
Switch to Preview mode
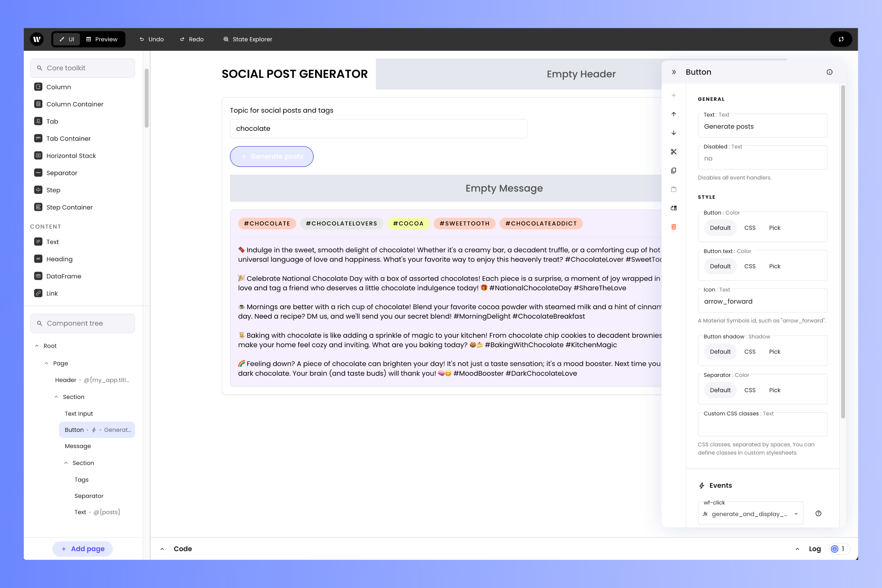point(102,39)
